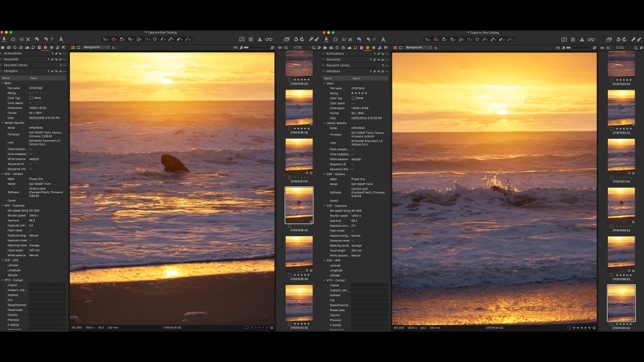Click the exposure warning triangle in left window
This screenshot has height=362, width=644.
pos(260,40)
